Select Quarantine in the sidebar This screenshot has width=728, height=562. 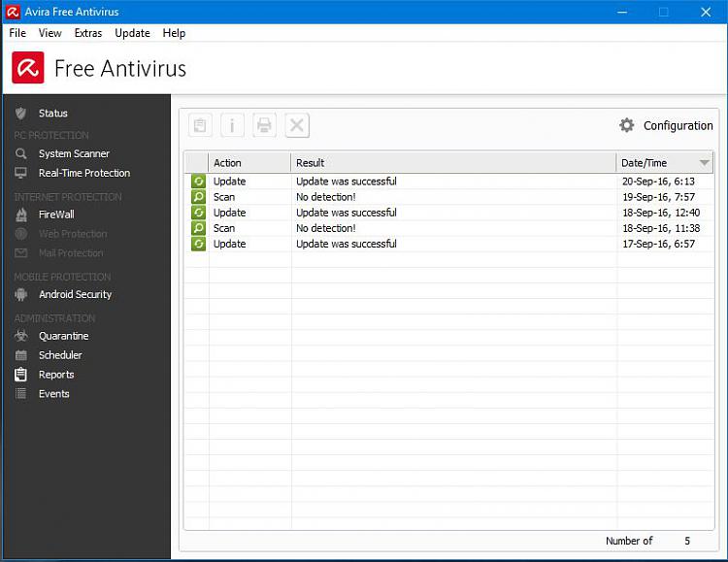point(63,336)
